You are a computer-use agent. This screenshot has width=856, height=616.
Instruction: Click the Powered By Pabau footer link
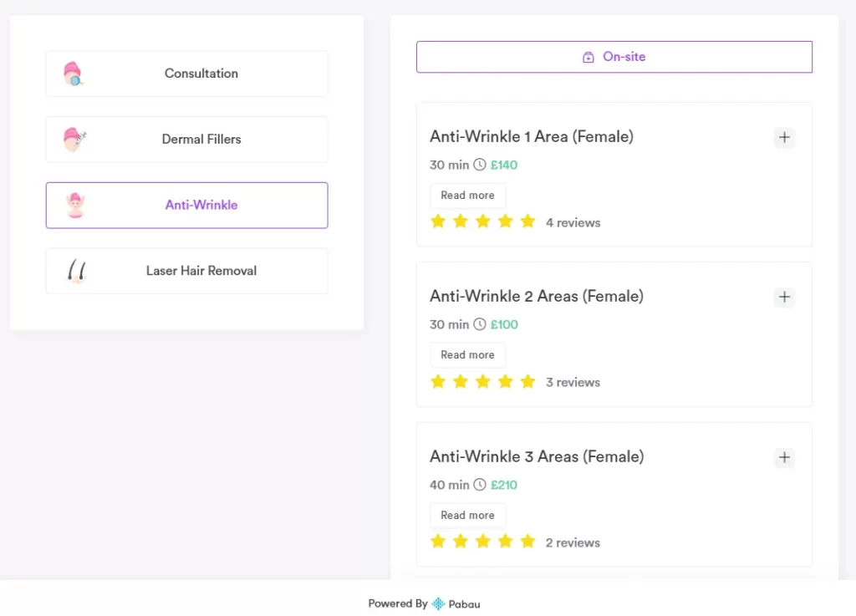[424, 603]
